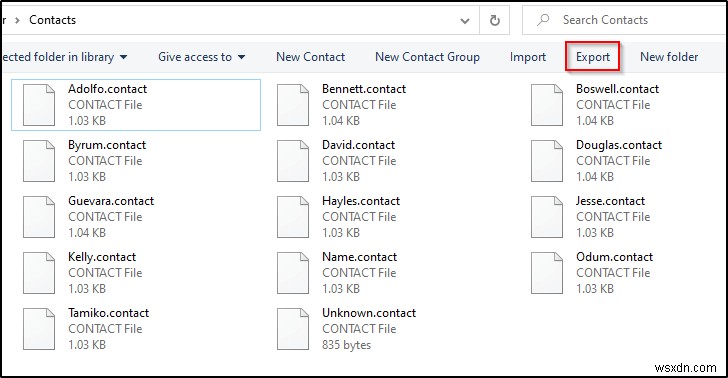Click the Hayles.contact file icon
Screen dimensions: 728x378
tap(293, 217)
